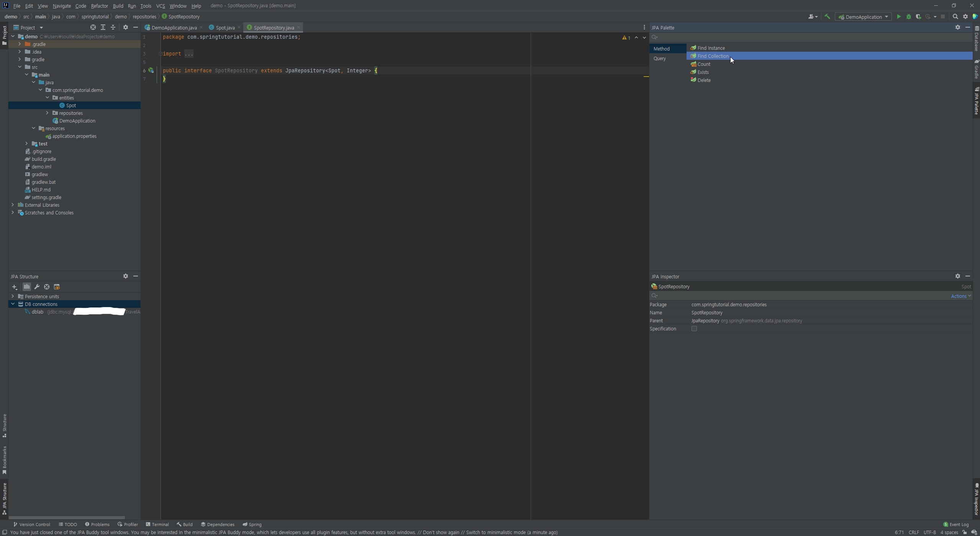Click Select Opened File target in Project panel
Screen dimensions: 980x536
pos(93,27)
